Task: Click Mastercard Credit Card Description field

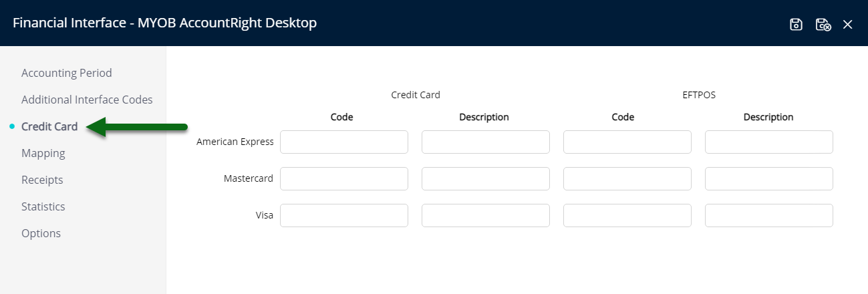Action: pos(486,178)
